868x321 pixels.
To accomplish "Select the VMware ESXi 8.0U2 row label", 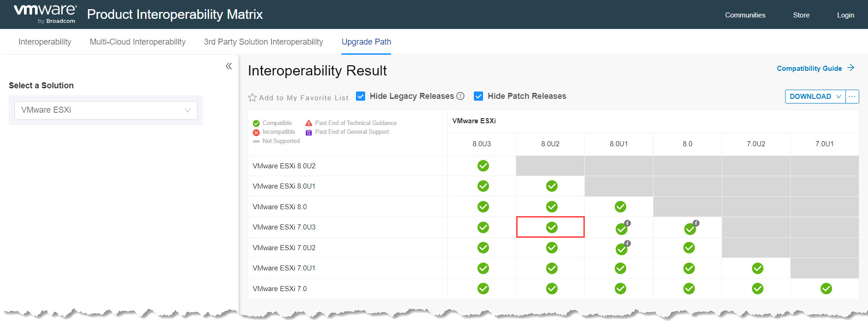I will coord(284,166).
